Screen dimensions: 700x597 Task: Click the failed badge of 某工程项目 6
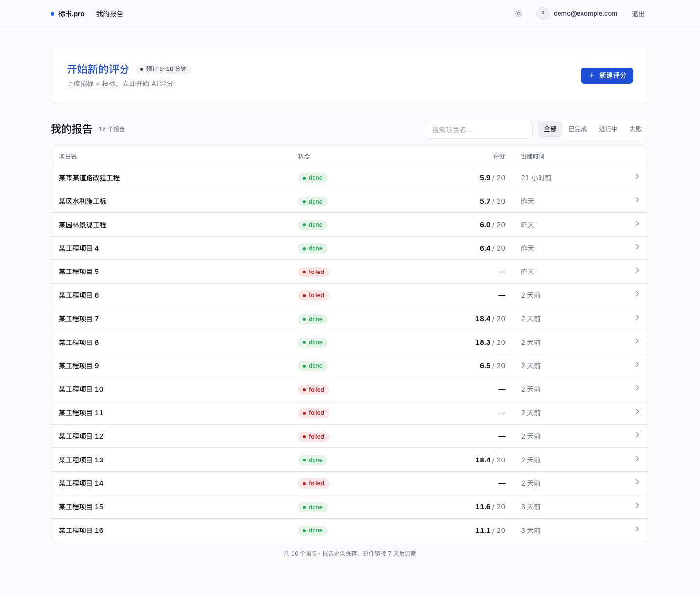click(x=314, y=295)
